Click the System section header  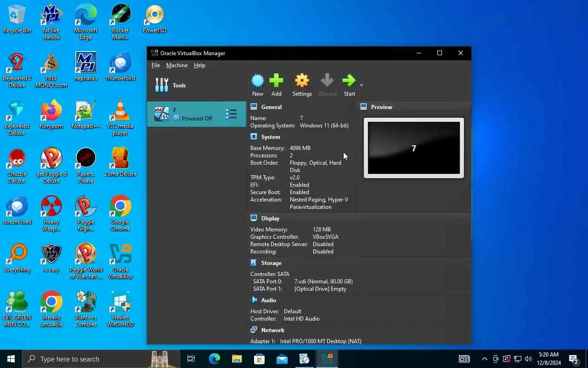point(271,137)
